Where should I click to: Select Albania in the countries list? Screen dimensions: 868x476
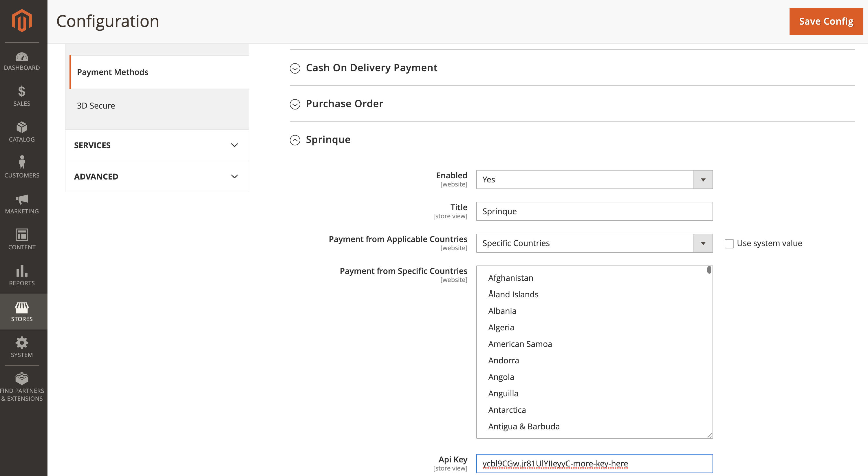point(502,311)
